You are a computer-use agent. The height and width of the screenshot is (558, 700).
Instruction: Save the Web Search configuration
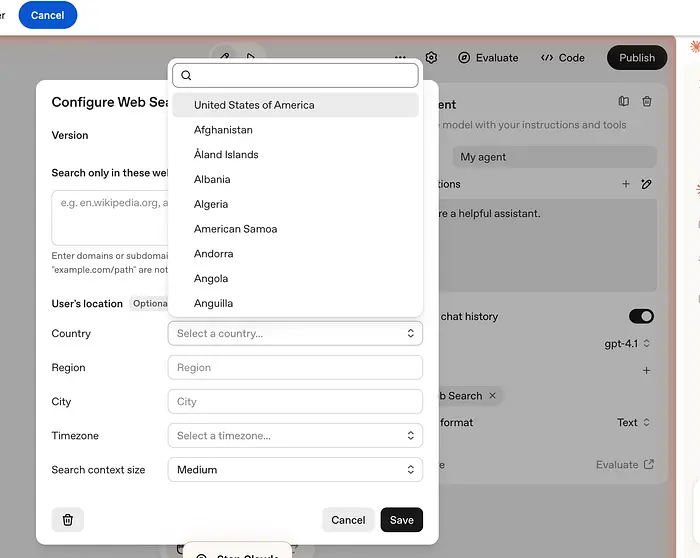coord(401,520)
